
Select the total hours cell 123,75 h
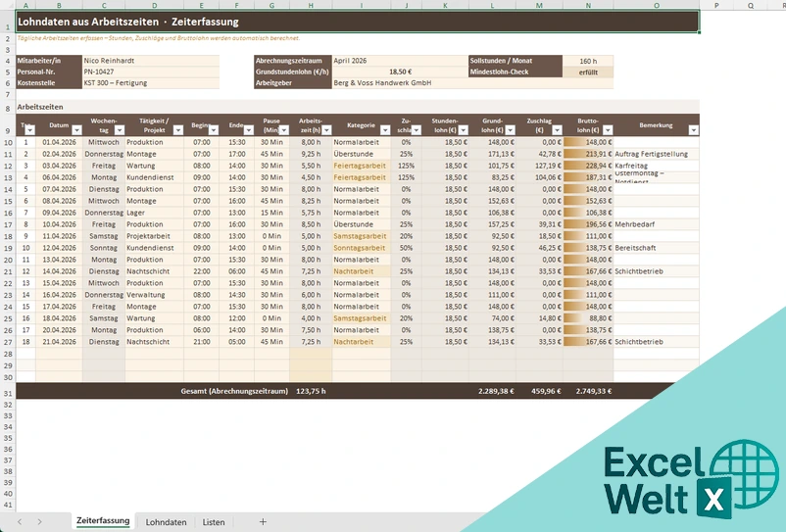(311, 391)
